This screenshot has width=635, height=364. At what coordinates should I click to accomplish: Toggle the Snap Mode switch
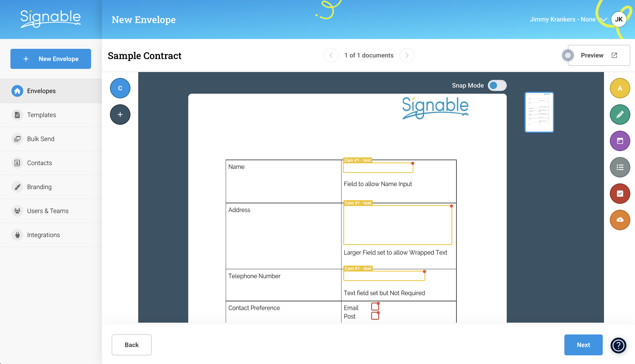[497, 85]
